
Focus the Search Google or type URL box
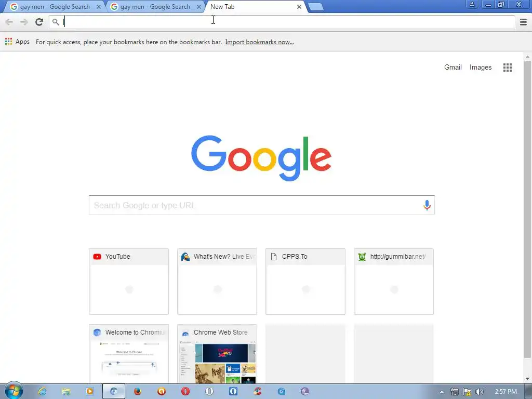click(262, 205)
